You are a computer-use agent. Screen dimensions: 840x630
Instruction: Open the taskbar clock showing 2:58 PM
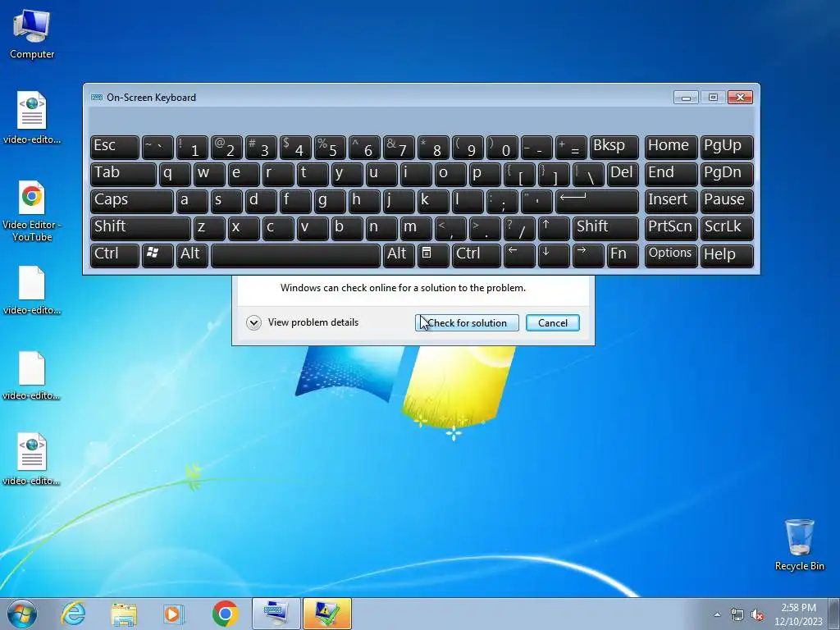798,614
